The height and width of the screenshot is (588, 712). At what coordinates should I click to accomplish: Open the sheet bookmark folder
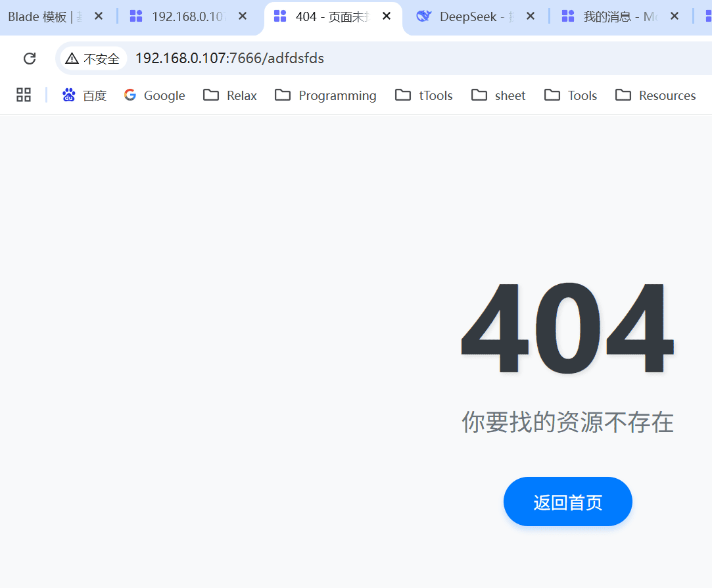(x=498, y=95)
